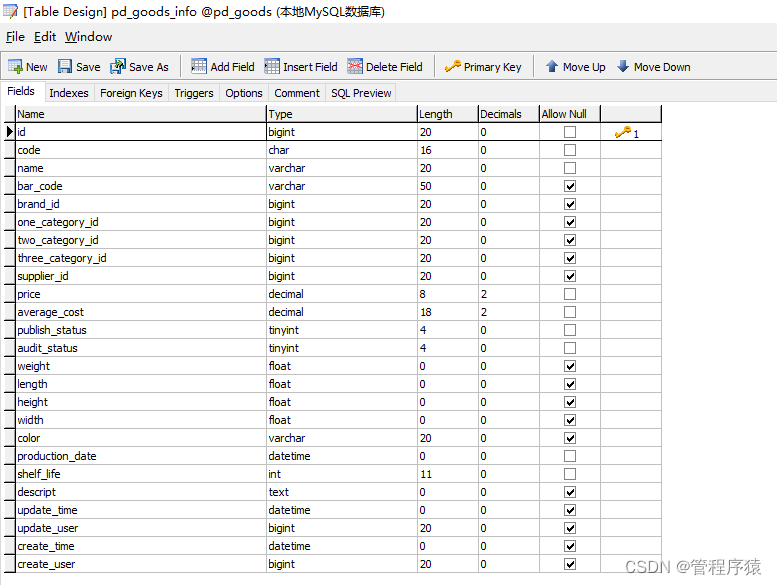Enable Allow Null for price field
777x585 pixels.
click(570, 294)
